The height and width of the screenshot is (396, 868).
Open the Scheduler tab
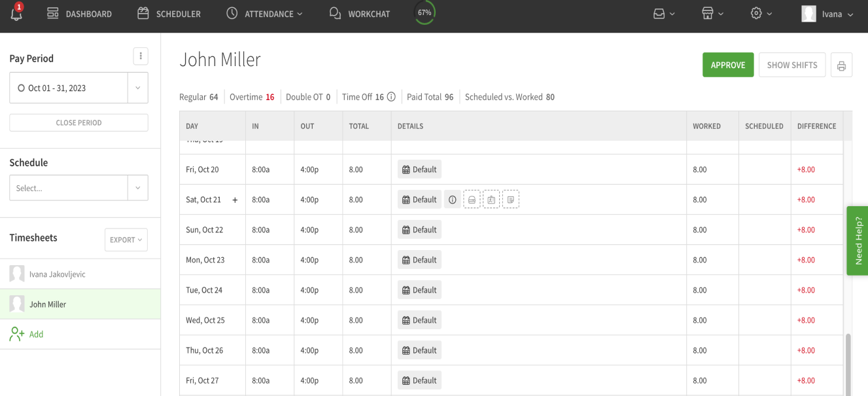169,14
